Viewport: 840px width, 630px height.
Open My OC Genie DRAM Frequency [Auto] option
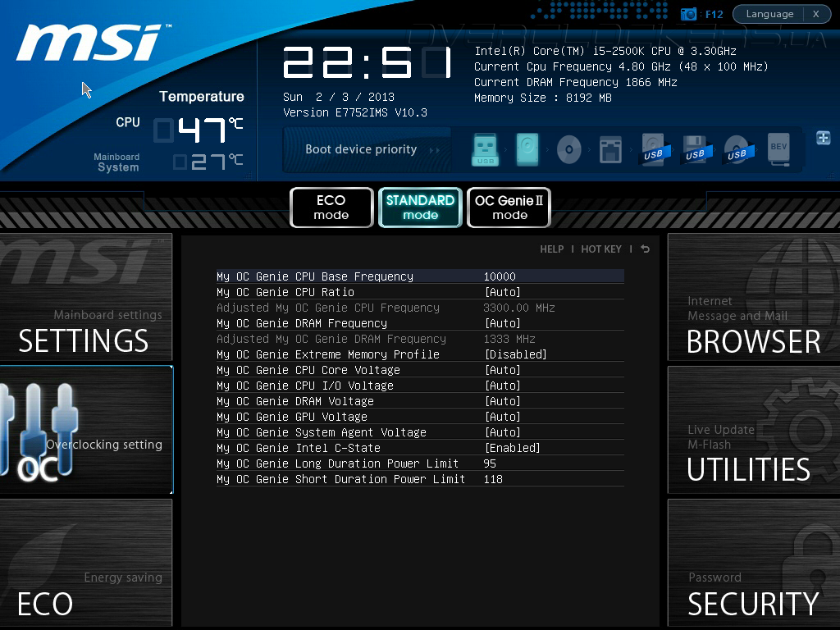(x=503, y=323)
